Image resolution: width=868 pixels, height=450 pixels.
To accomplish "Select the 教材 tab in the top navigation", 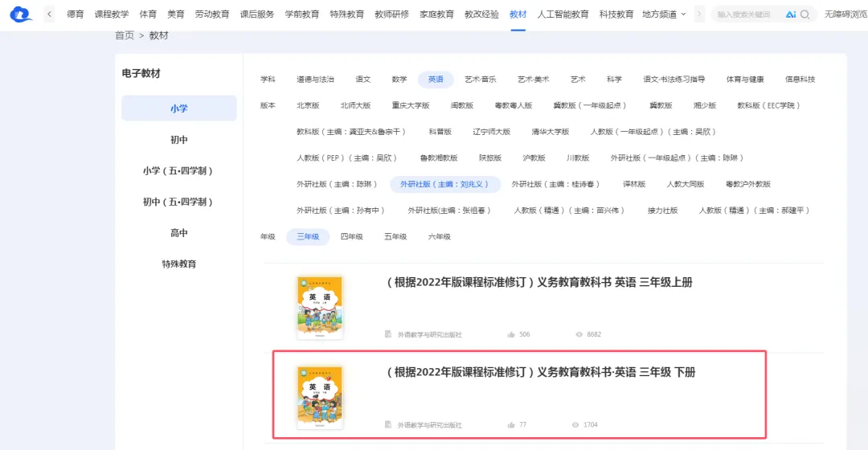I will [x=518, y=14].
